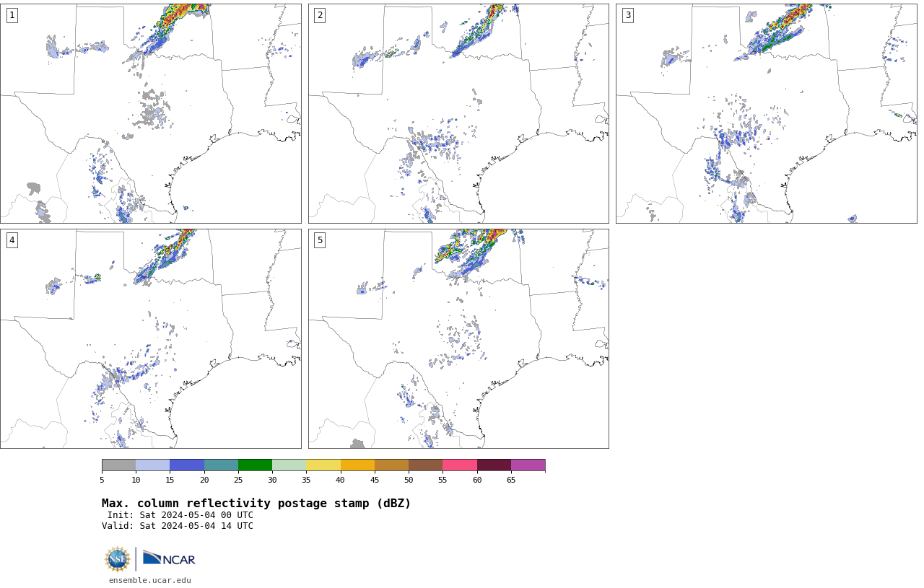Click the panel number label '2'
Screen dimensions: 924x588
pos(320,15)
